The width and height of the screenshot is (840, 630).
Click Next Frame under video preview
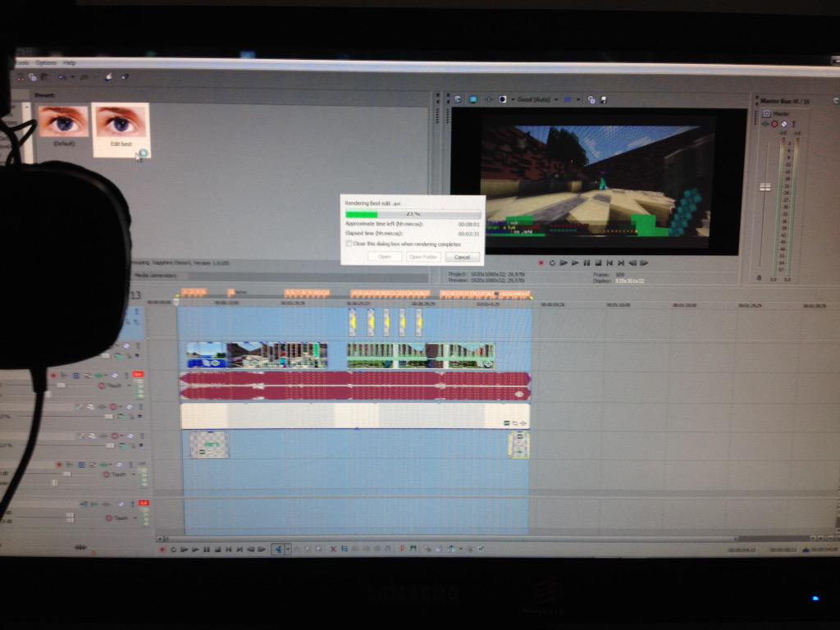click(x=644, y=263)
